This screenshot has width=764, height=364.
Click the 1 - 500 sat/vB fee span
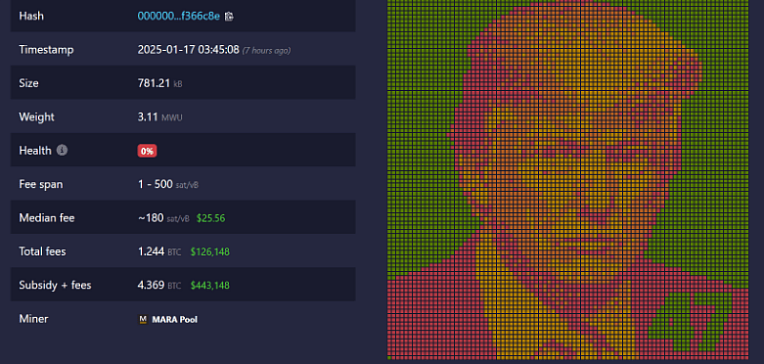[168, 184]
